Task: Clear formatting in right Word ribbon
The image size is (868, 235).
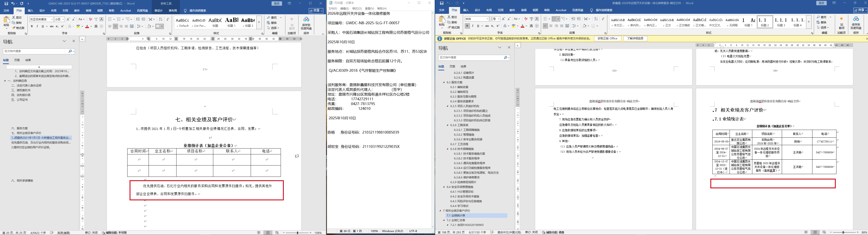Action: pyautogui.click(x=526, y=19)
